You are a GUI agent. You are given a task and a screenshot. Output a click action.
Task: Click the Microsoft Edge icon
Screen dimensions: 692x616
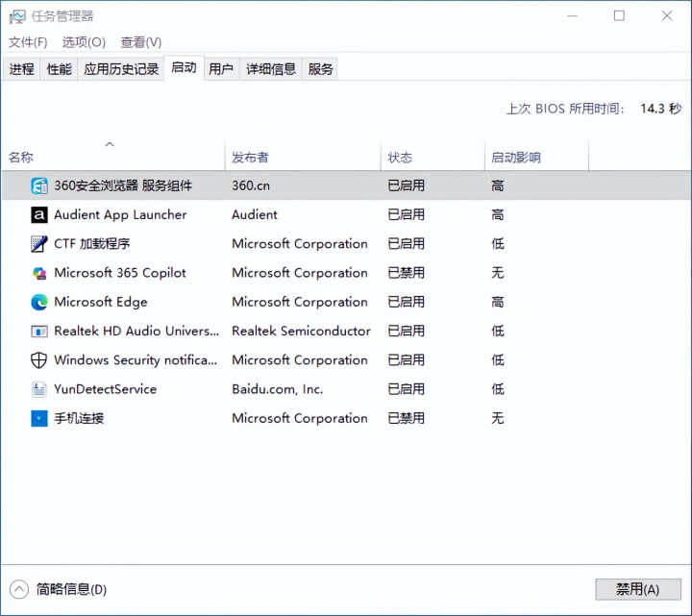39,303
